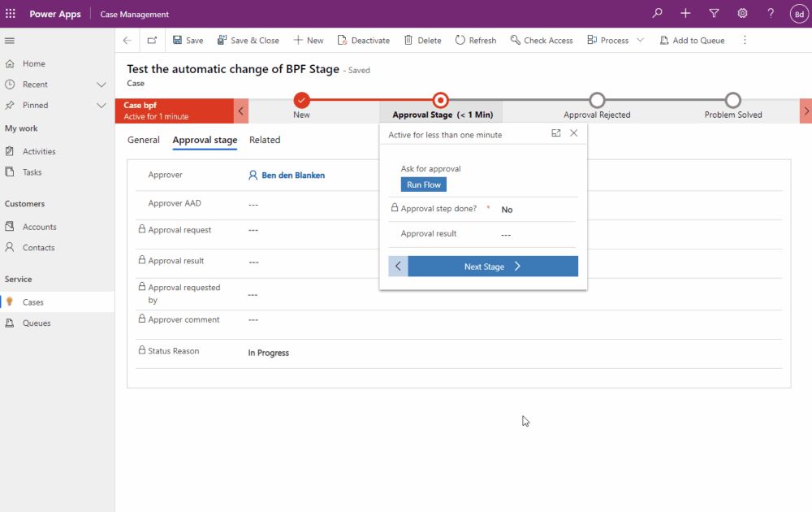Click the search magnifier icon in header
Image resolution: width=812 pixels, height=512 pixels.
[657, 14]
